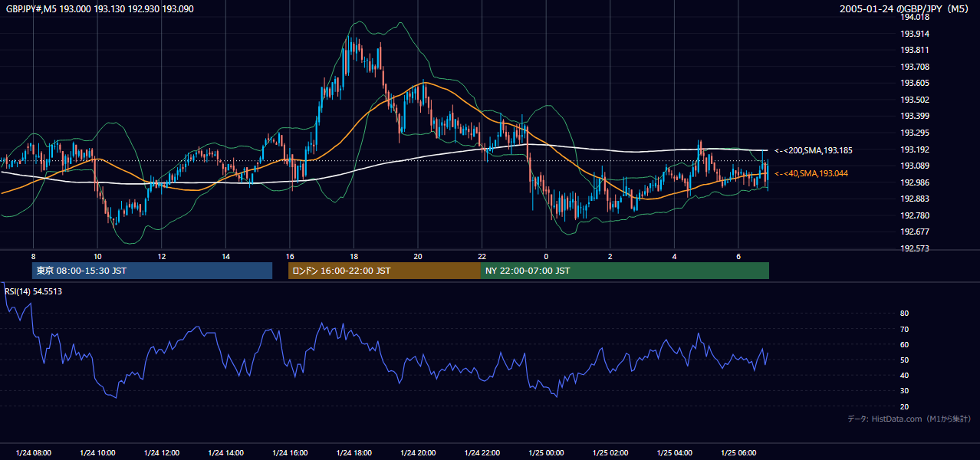This screenshot has height=460, width=980.
Task: Click price axis label 192.573
Action: [914, 249]
